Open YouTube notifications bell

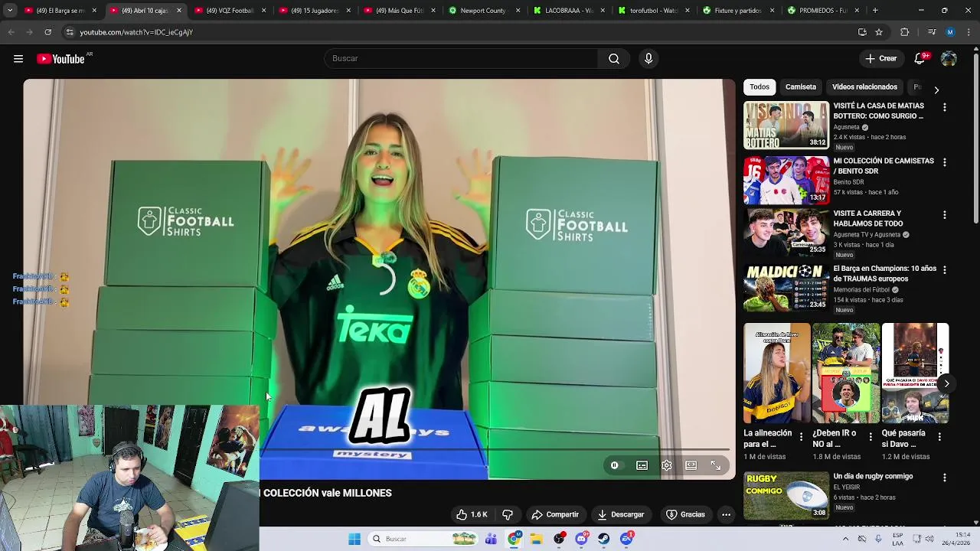pyautogui.click(x=920, y=59)
